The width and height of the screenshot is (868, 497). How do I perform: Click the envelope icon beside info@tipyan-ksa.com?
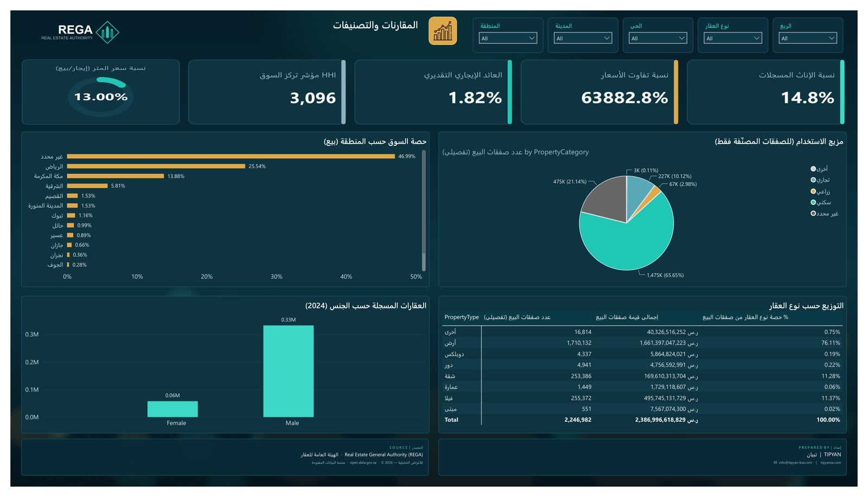click(775, 463)
